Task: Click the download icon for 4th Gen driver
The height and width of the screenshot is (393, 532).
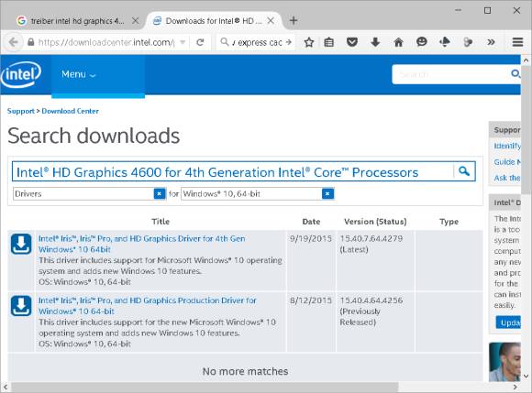Action: (21, 244)
